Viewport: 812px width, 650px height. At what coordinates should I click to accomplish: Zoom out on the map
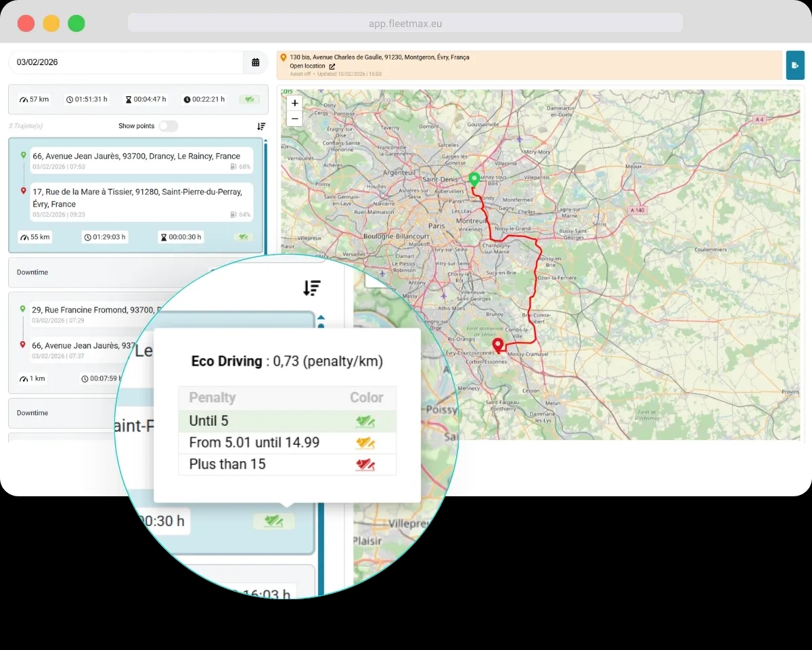[x=294, y=118]
